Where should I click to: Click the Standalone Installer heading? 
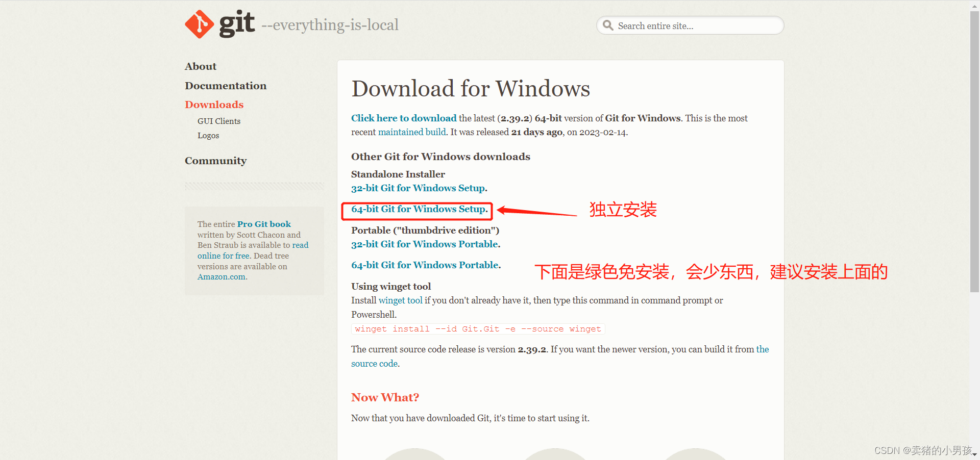398,174
